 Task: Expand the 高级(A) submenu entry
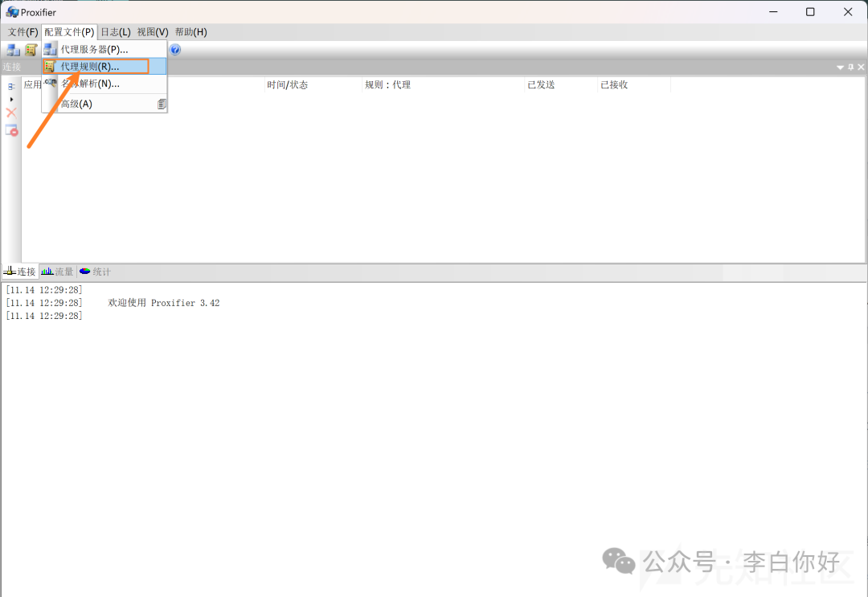coord(104,104)
